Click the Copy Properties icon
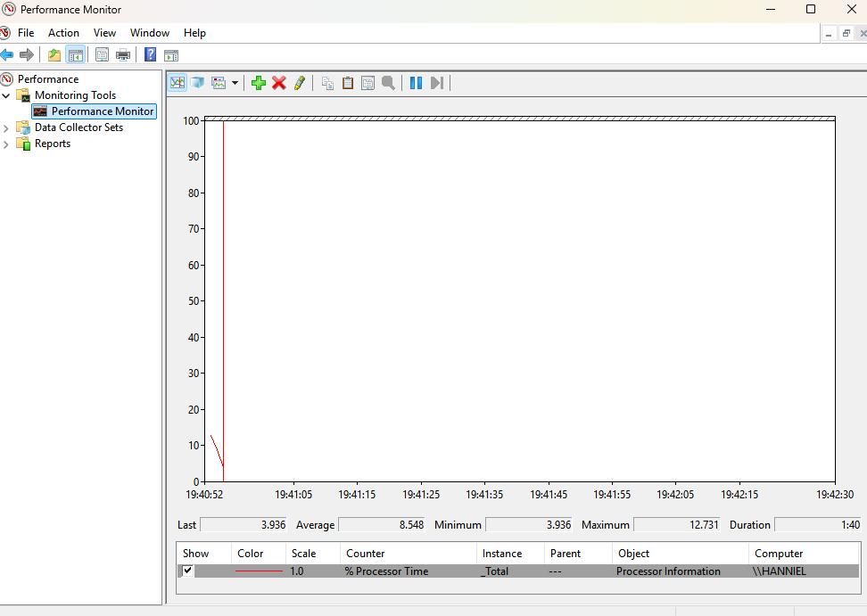This screenshot has height=616, width=867. click(x=327, y=83)
